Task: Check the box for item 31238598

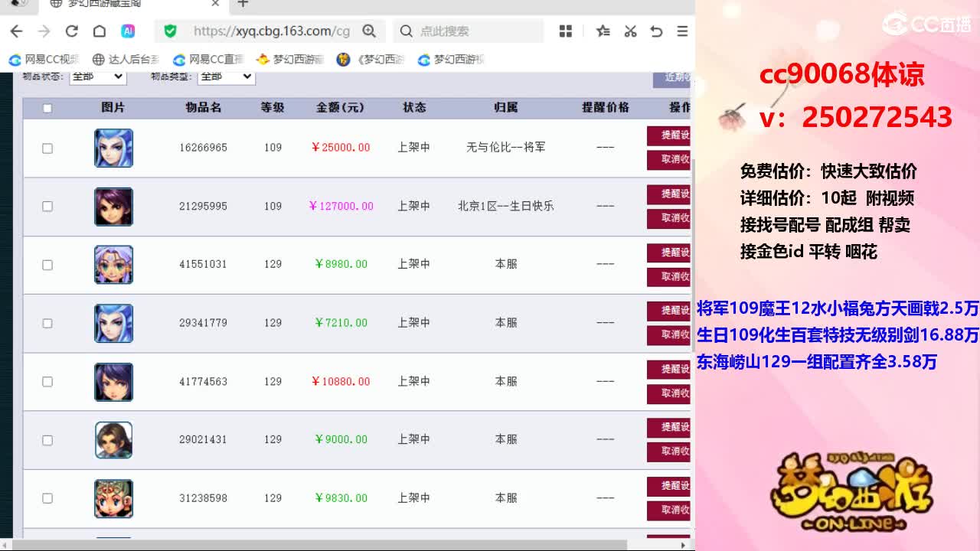Action: 47,498
